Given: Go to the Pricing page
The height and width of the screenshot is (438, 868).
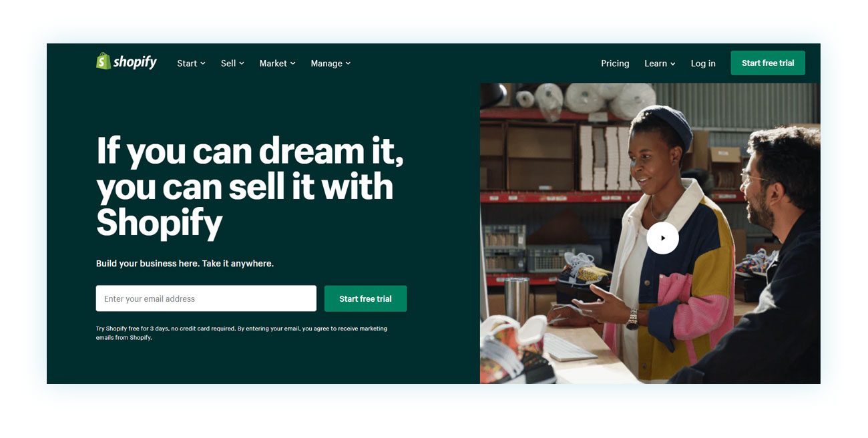Looking at the screenshot, I should point(615,63).
